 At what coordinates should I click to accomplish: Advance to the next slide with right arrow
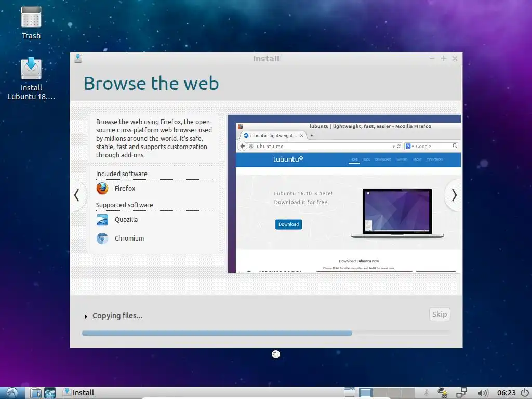[x=454, y=195]
